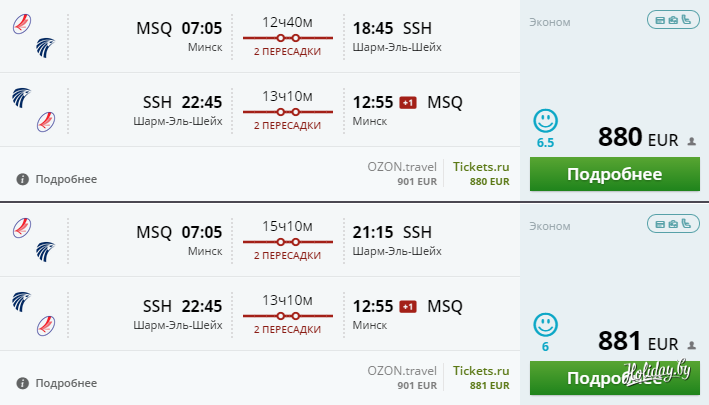Select OZON.travel offer for 880 EUR flight
Image resolution: width=709 pixels, height=405 pixels.
click(x=403, y=174)
